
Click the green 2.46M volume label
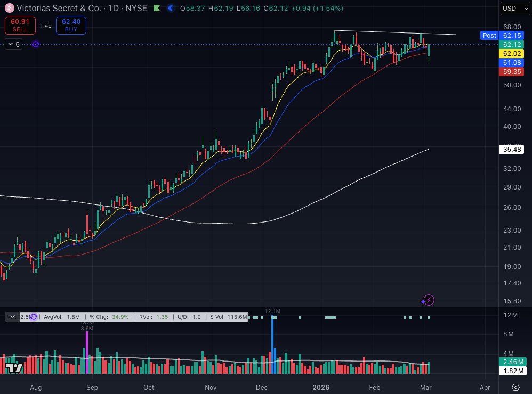tap(513, 362)
